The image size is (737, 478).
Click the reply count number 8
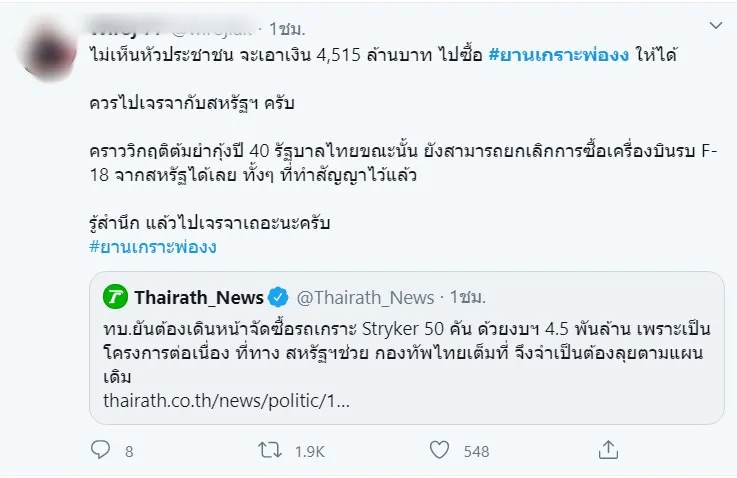[x=129, y=452]
